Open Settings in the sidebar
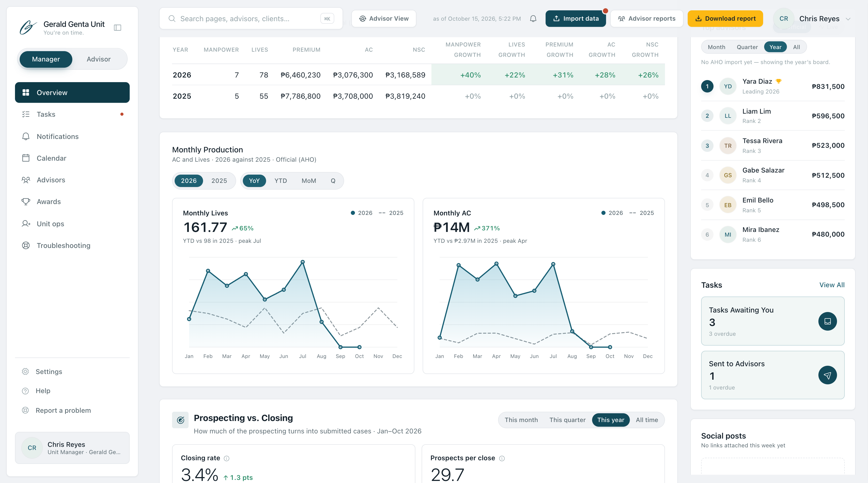 72,371
